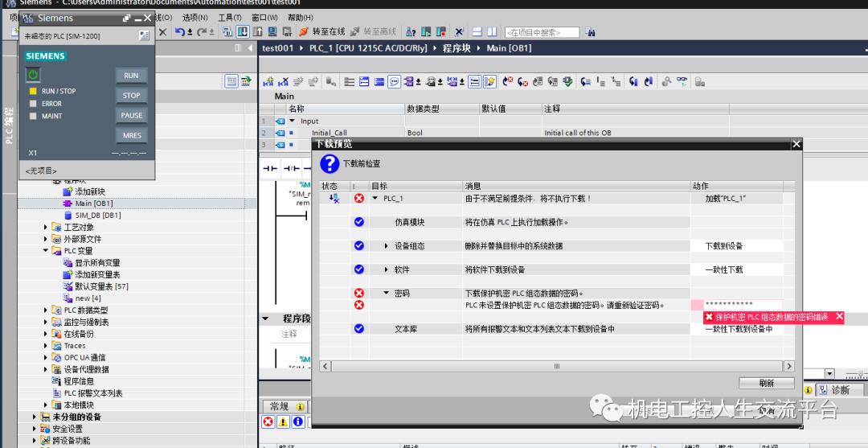Click the insert network icon in the editor toolbar

268,82
